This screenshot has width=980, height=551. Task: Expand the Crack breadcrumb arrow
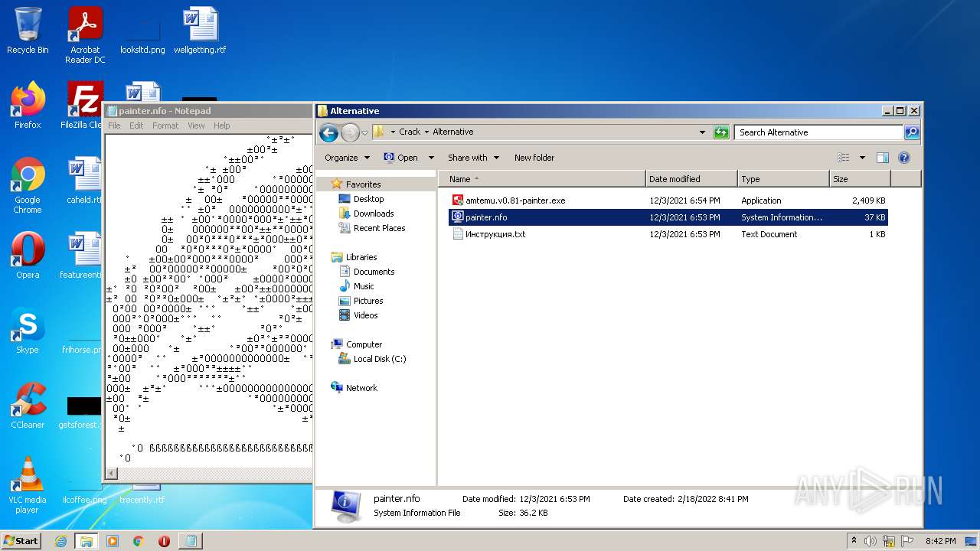click(426, 132)
